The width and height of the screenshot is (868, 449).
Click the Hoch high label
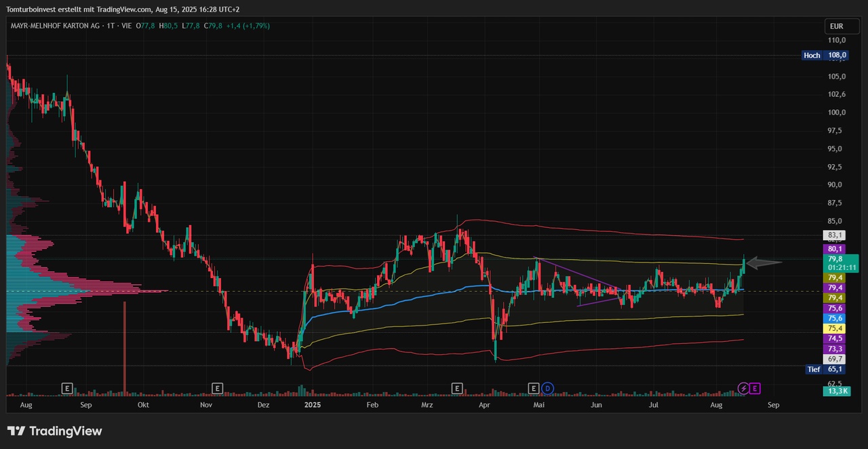pyautogui.click(x=812, y=56)
